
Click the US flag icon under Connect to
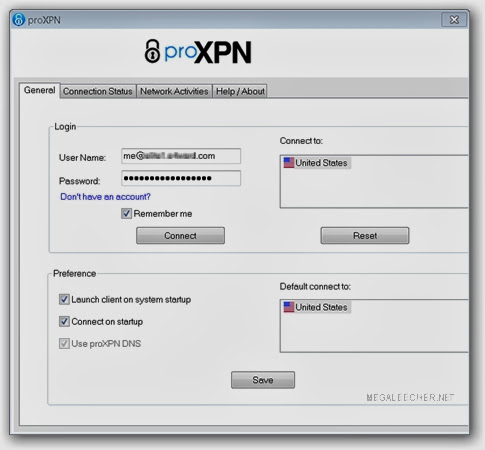coord(289,163)
